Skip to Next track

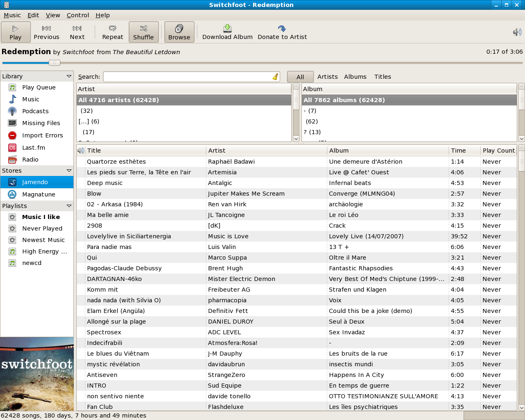point(77,32)
